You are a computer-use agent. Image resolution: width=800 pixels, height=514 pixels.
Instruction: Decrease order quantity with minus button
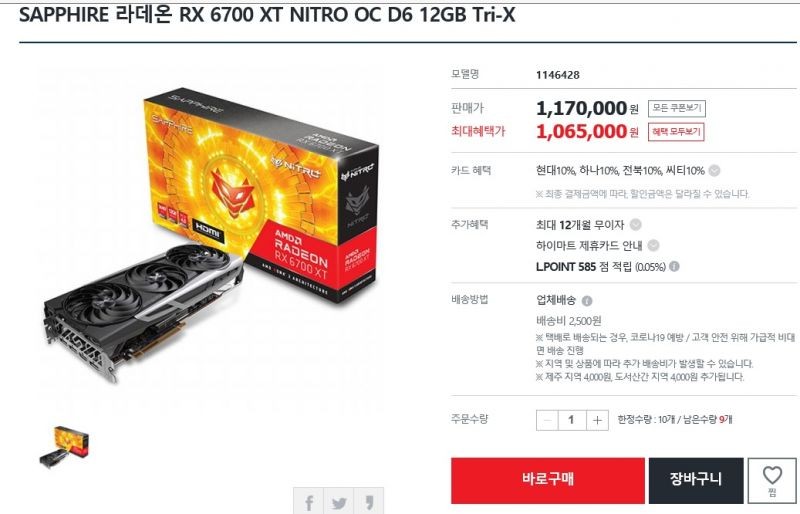tap(547, 420)
